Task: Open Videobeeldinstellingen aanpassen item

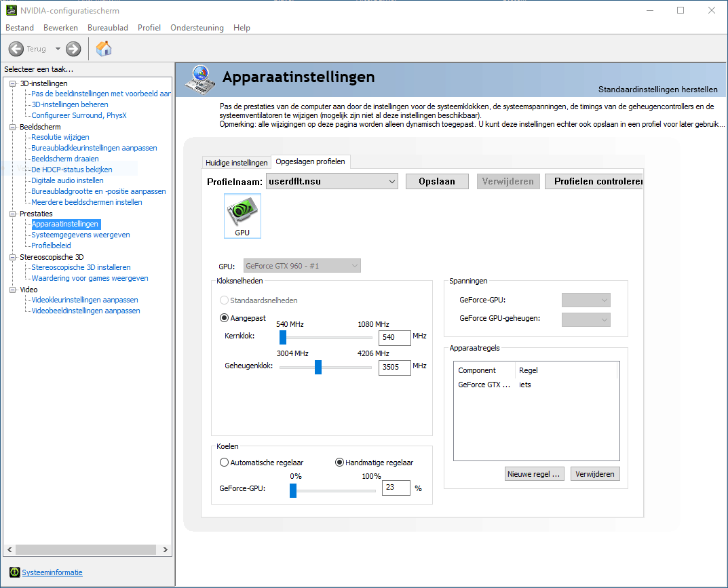Action: click(86, 311)
